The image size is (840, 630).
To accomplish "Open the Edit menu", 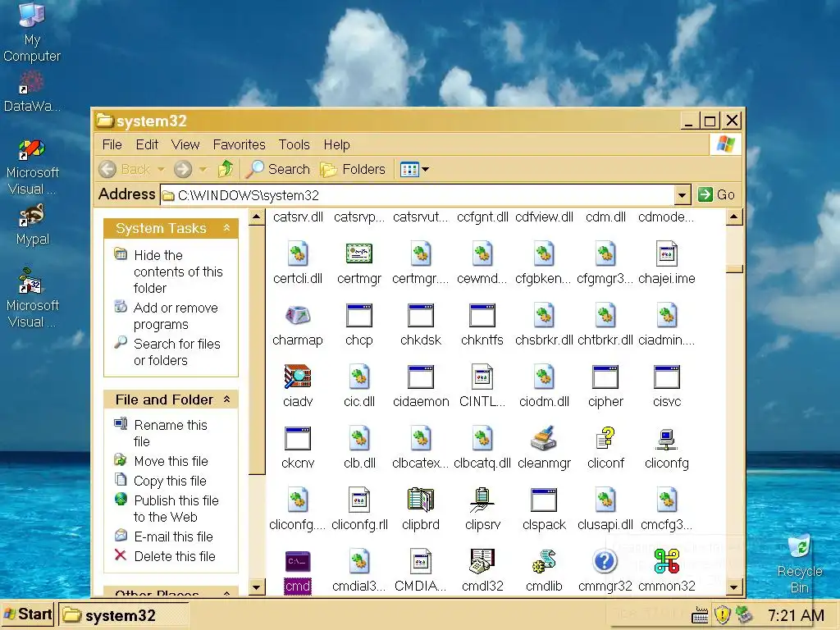I will [x=147, y=144].
